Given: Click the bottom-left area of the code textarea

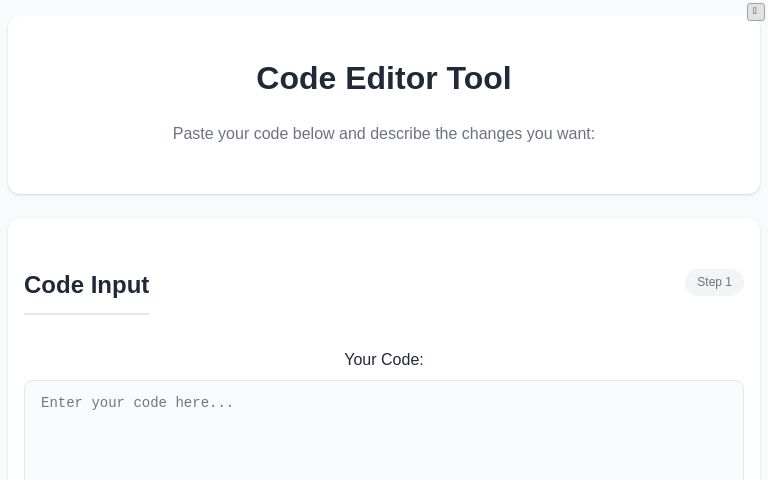Looking at the screenshot, I should coord(60,465).
